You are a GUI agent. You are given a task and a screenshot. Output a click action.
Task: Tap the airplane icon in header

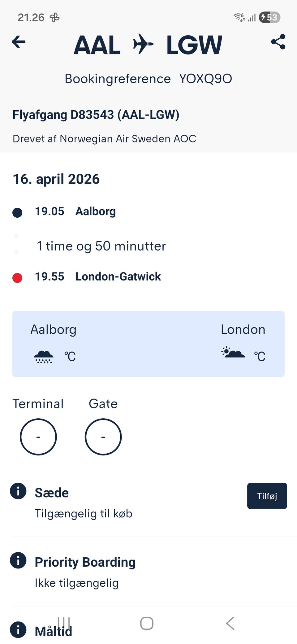coord(143,44)
